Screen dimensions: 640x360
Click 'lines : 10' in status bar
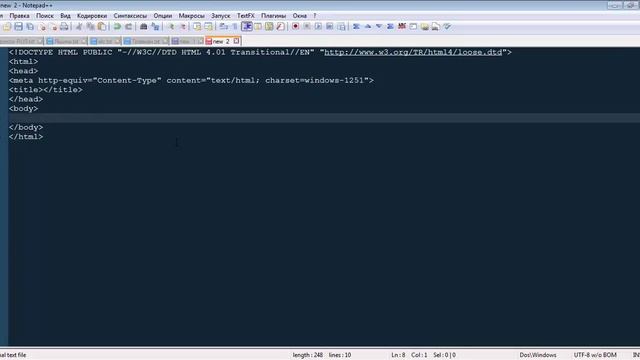[x=340, y=355]
